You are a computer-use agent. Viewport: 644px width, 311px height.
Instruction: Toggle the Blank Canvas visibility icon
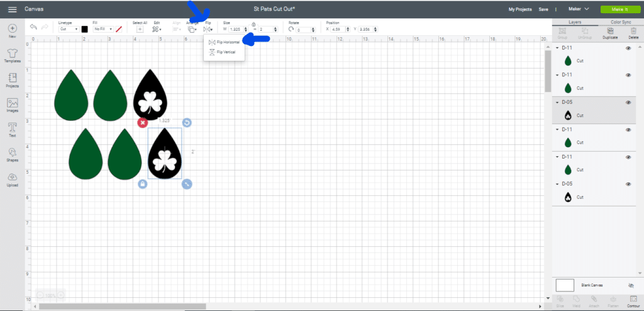coord(631,285)
